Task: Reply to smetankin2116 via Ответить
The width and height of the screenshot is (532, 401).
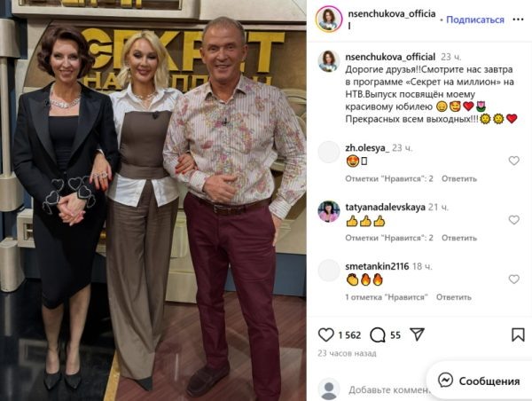Action: tap(454, 297)
